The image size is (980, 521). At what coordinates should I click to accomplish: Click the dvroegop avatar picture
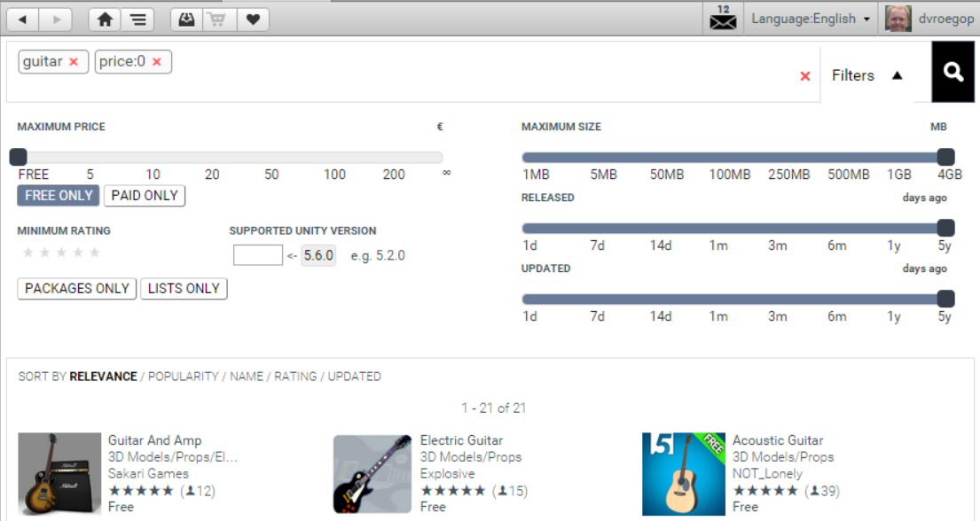(x=898, y=19)
